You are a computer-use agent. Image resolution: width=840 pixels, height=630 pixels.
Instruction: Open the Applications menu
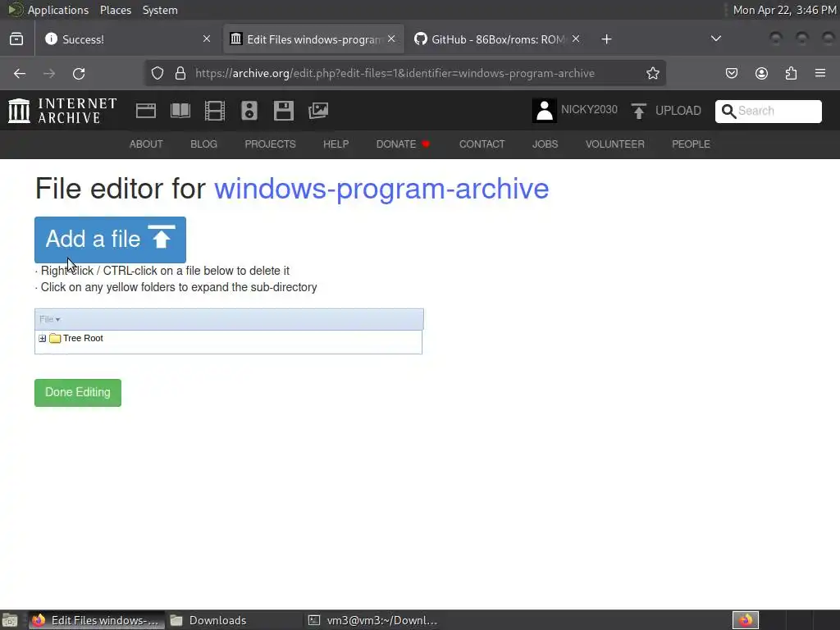point(58,10)
